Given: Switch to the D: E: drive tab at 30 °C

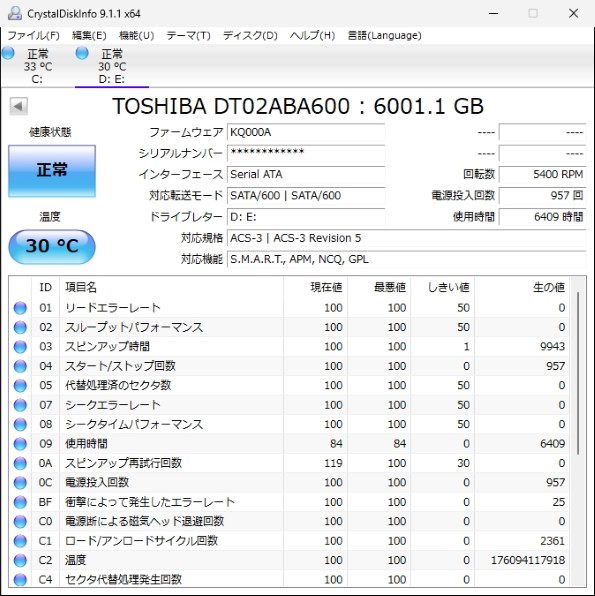Looking at the screenshot, I should (112, 66).
